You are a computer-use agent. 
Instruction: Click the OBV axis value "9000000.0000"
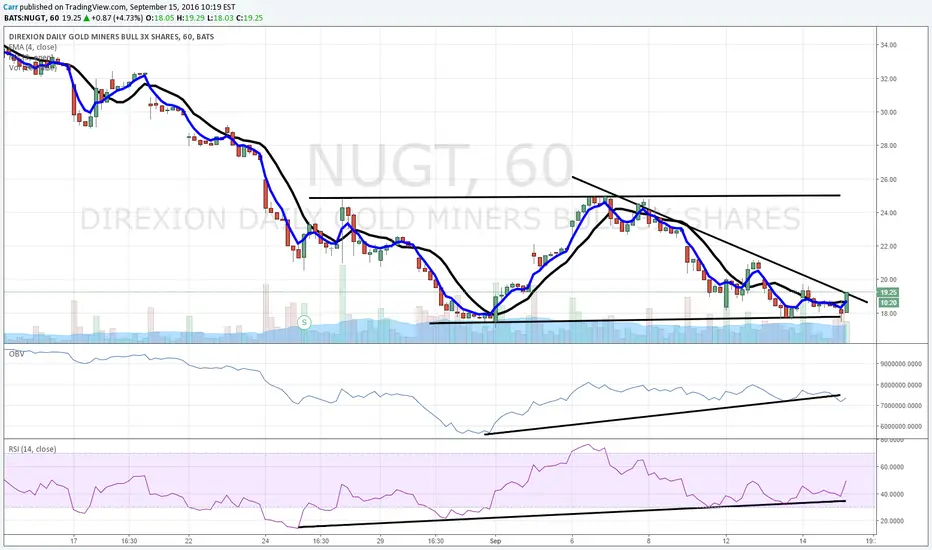coord(902,364)
